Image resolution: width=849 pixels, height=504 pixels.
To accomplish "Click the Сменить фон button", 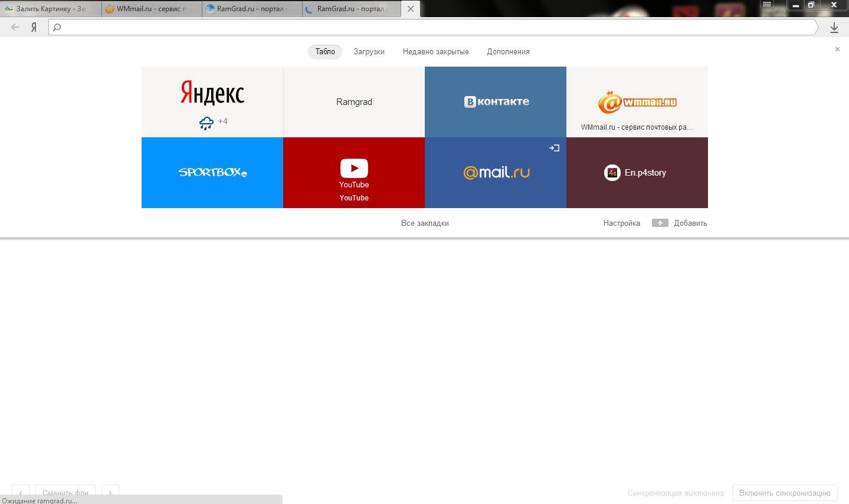I will tap(65, 493).
